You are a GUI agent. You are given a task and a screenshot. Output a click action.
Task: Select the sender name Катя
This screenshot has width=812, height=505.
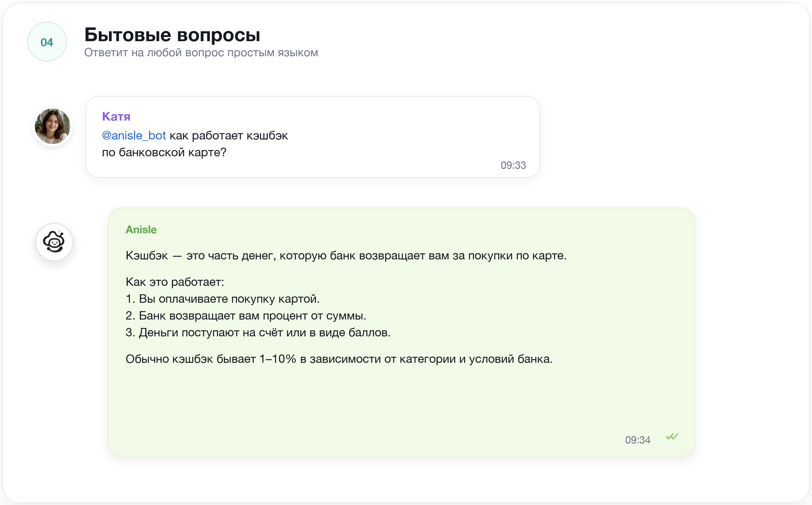pyautogui.click(x=116, y=117)
